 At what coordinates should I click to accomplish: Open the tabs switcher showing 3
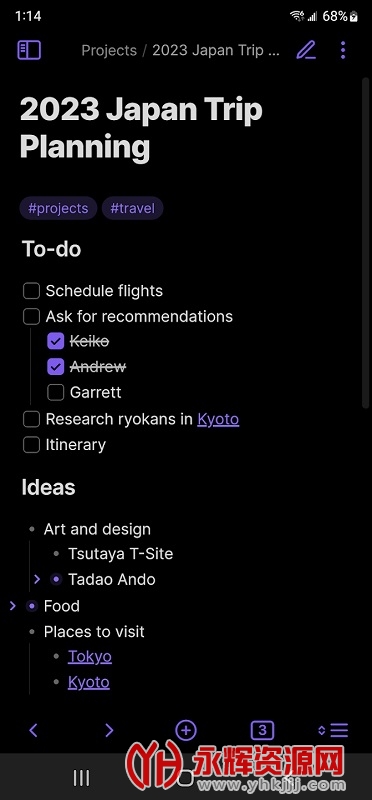262,731
